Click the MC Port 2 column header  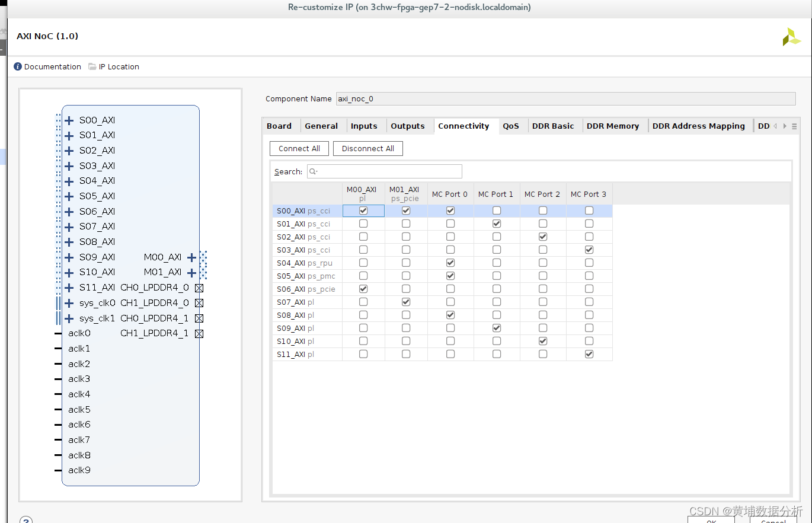[542, 194]
